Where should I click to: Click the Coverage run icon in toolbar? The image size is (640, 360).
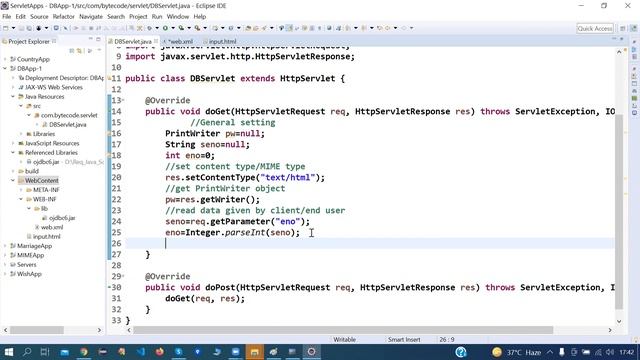[181, 28]
